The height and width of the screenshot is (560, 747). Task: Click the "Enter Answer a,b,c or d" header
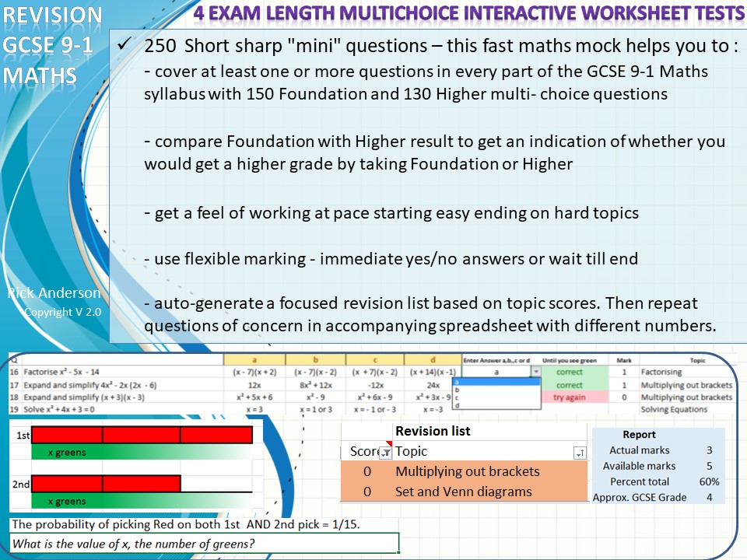coord(496,360)
